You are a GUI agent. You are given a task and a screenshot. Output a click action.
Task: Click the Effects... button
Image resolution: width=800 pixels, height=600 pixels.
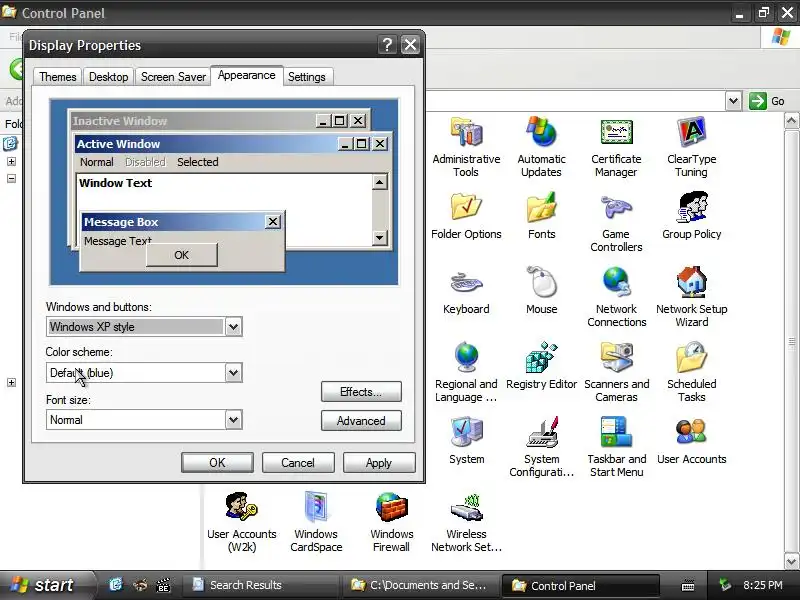(361, 392)
